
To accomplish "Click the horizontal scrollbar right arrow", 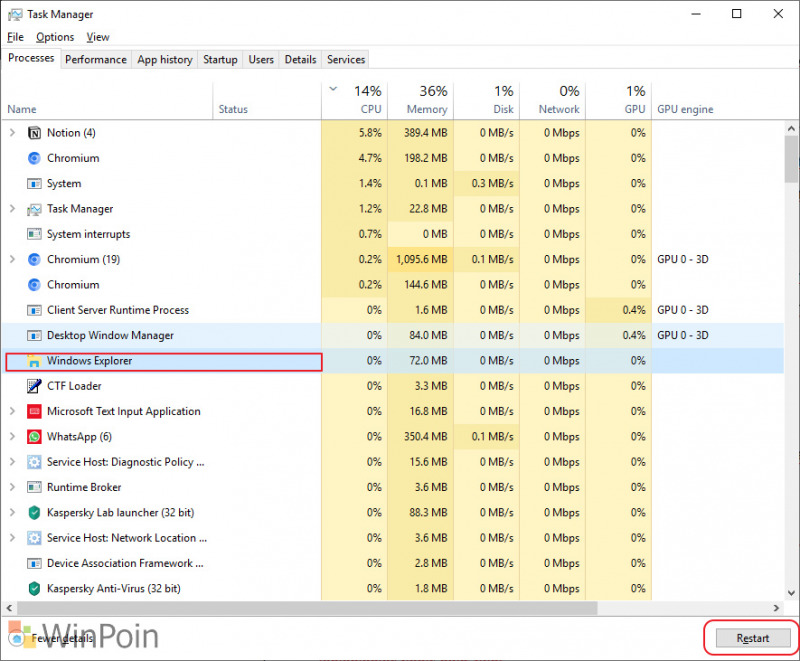I will click(x=776, y=608).
